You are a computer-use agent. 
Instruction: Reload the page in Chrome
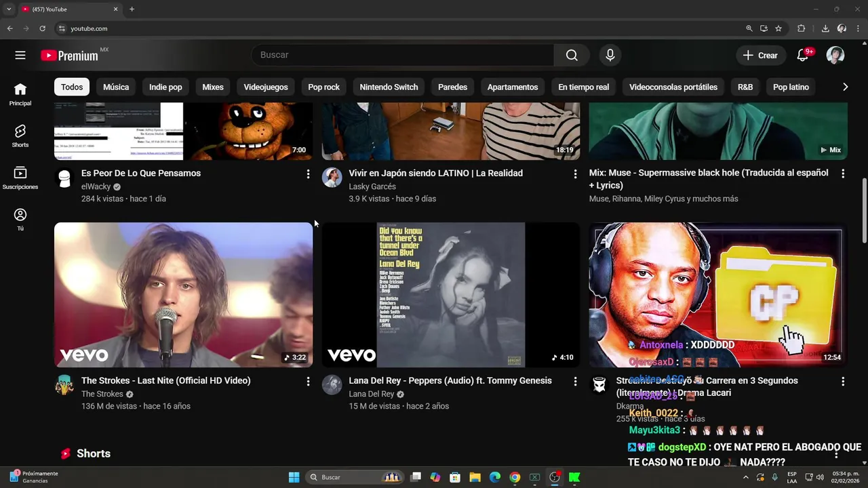(x=42, y=28)
